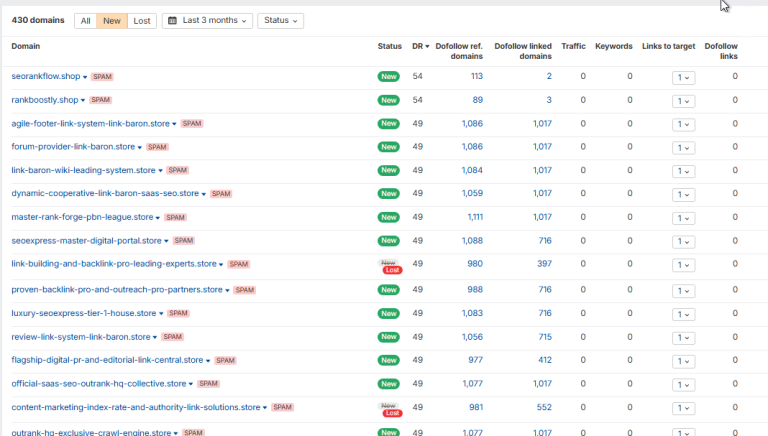Screen dimensions: 768x436
Task: Click New status badge for seorankflow.shop
Action: tap(388, 76)
